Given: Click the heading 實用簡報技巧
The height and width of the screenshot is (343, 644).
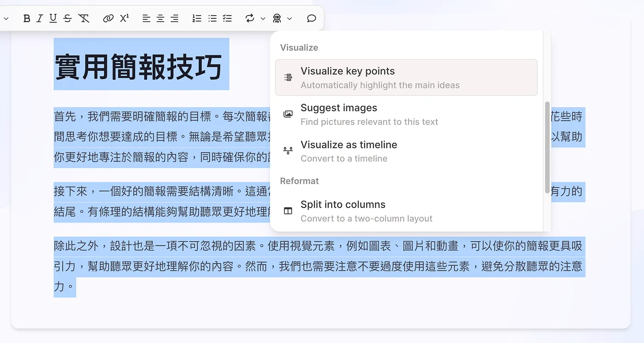Looking at the screenshot, I should [x=138, y=66].
